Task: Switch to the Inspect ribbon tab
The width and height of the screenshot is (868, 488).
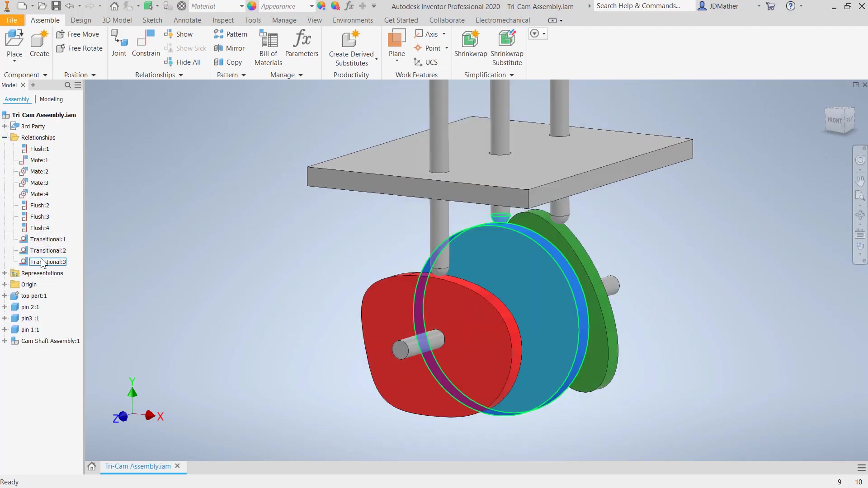Action: [x=223, y=20]
